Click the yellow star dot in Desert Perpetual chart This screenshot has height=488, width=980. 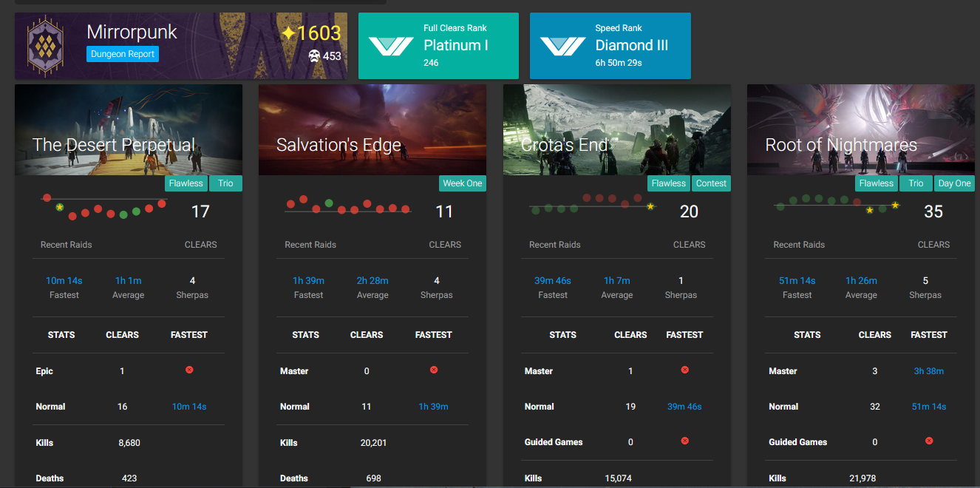pos(60,207)
